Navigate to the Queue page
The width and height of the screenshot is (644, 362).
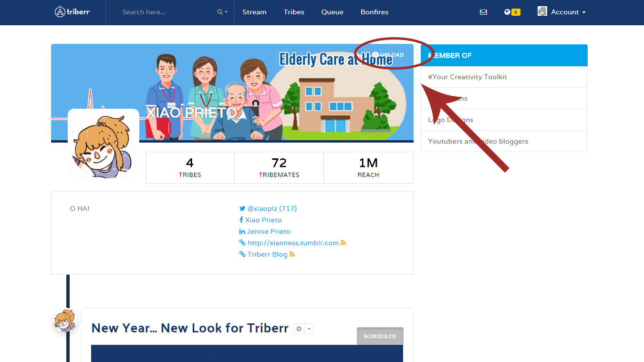332,12
